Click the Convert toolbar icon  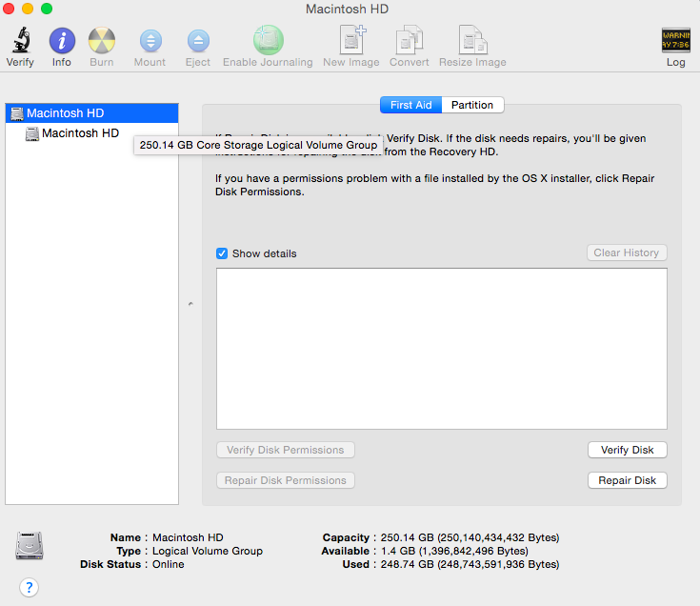tap(410, 40)
